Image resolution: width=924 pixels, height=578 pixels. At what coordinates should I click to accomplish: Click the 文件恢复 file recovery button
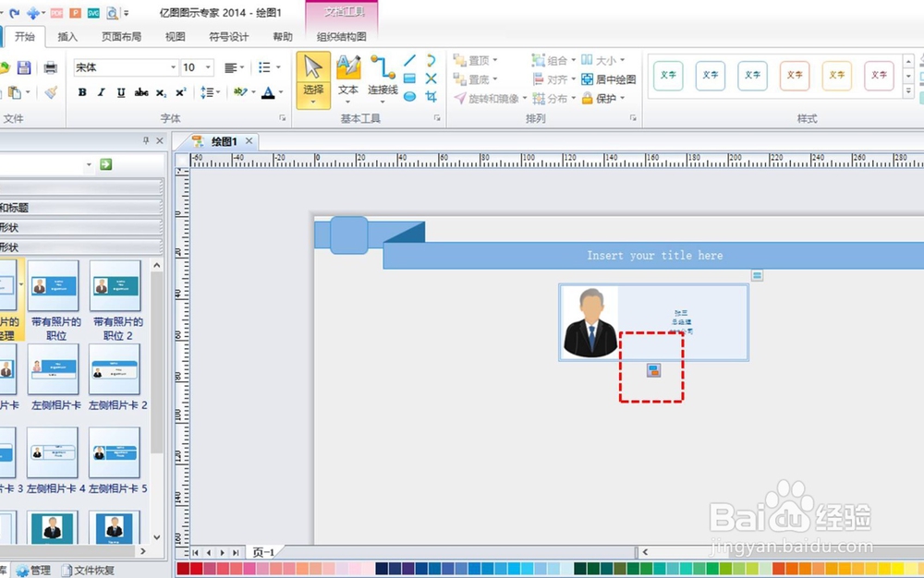click(x=88, y=571)
